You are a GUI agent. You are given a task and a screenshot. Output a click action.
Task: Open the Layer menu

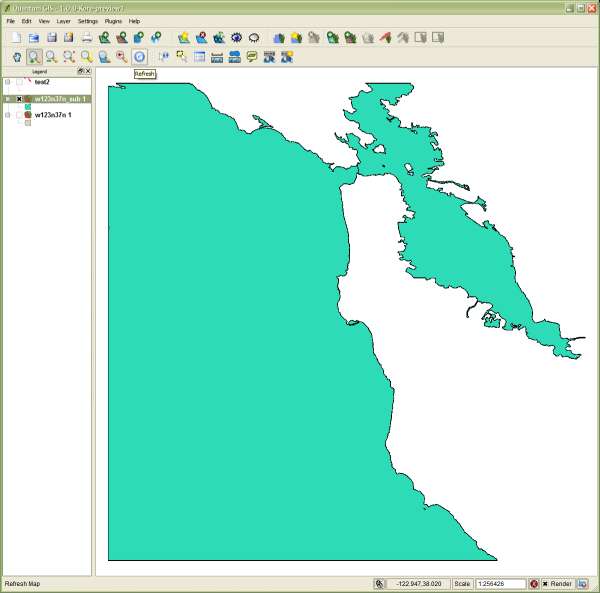[64, 21]
